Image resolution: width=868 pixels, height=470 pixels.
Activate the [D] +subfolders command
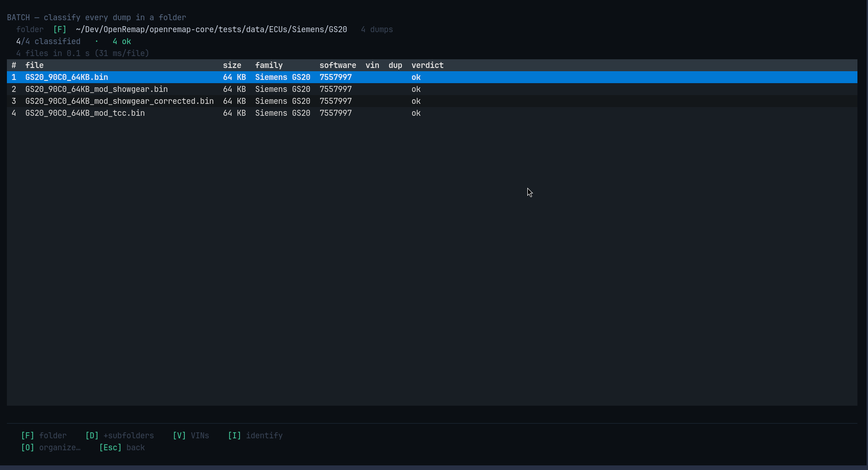coord(120,436)
